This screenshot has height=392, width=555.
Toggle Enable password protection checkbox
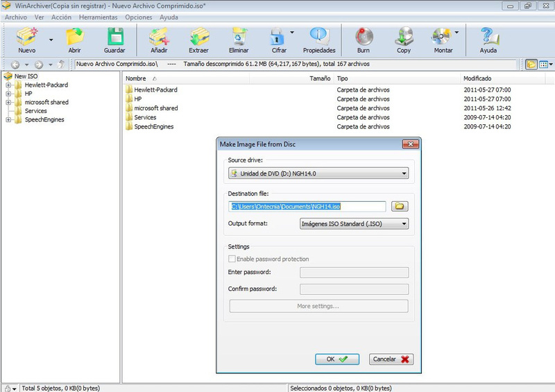232,259
